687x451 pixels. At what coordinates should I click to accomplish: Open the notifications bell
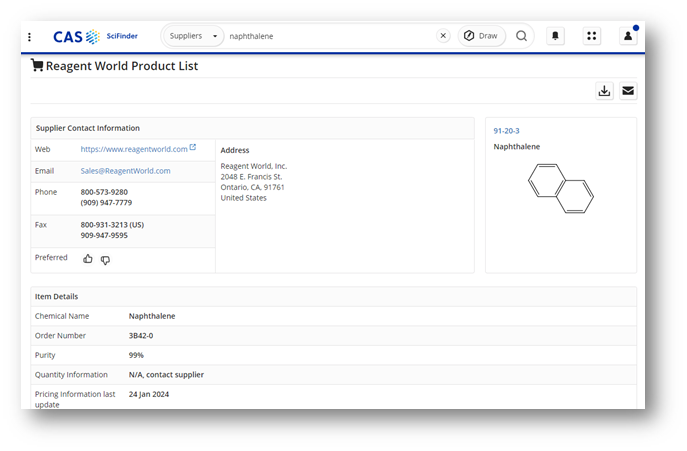click(x=555, y=36)
